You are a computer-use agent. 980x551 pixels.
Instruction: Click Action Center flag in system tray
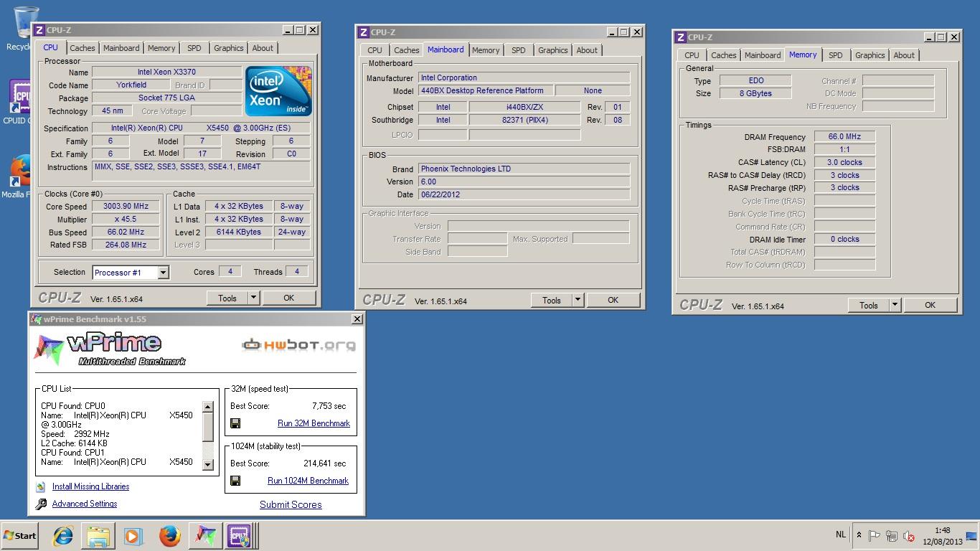point(875,536)
